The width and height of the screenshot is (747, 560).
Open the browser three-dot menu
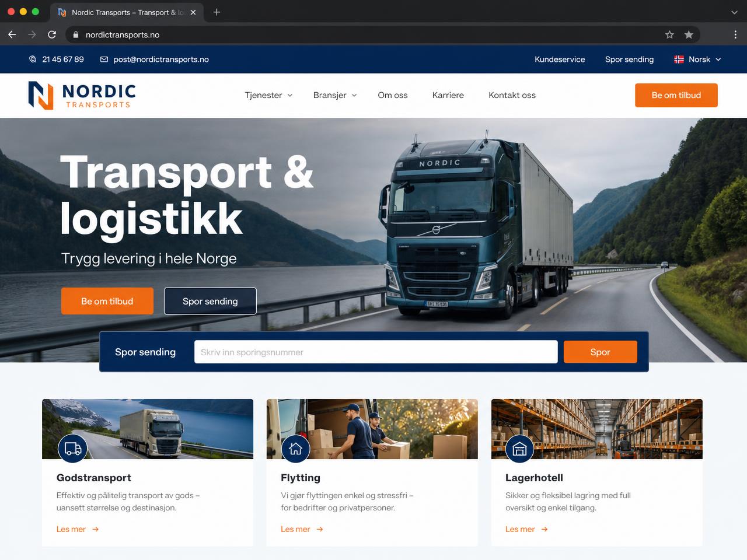735,35
